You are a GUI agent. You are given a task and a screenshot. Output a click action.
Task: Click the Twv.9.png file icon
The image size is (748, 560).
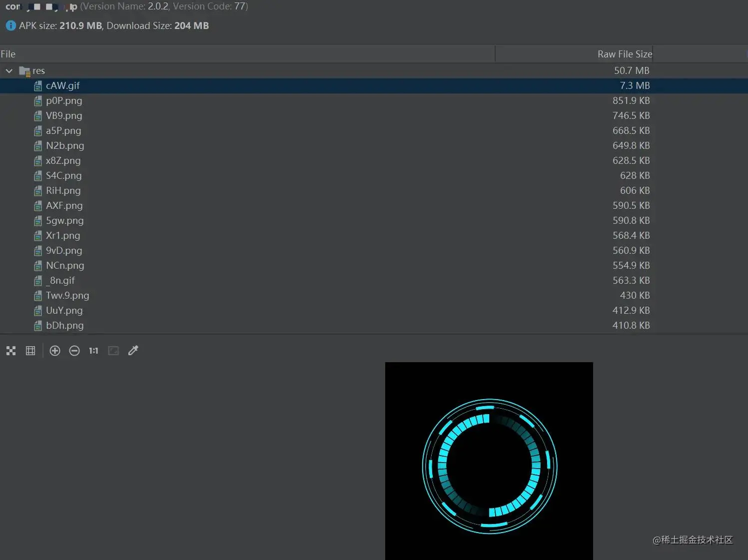tap(38, 296)
